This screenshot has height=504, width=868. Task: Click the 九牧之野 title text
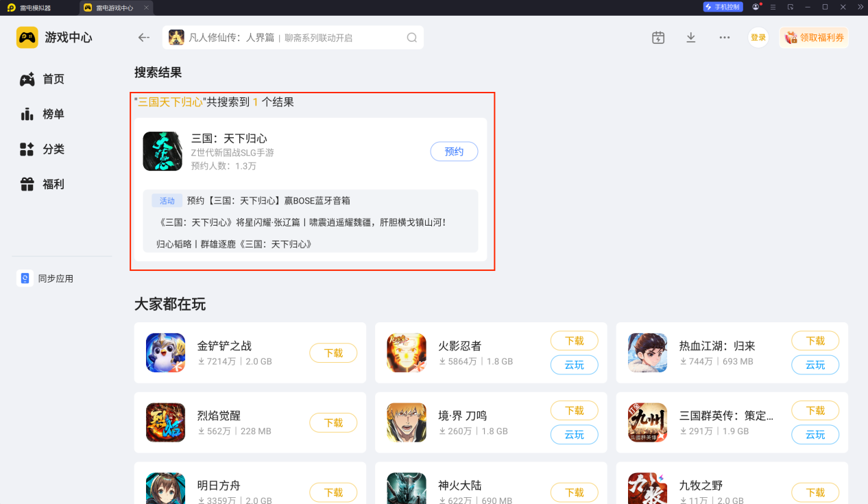[x=701, y=485]
